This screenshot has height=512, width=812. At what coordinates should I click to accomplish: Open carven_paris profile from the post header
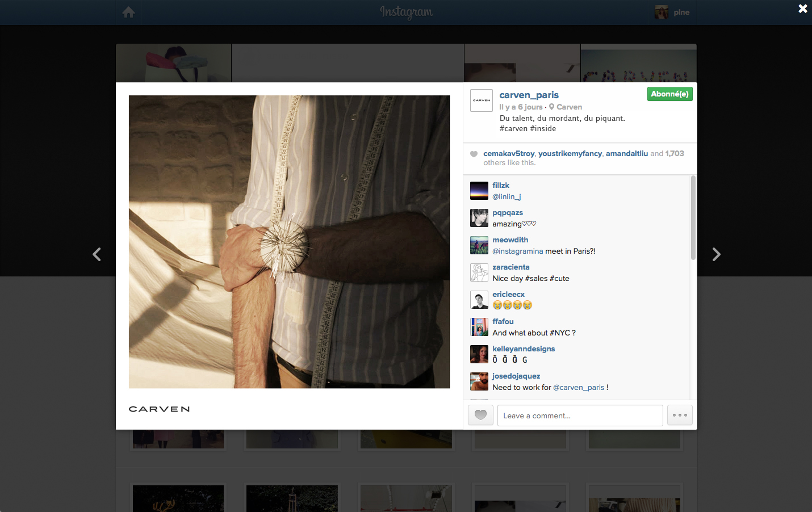click(x=529, y=95)
